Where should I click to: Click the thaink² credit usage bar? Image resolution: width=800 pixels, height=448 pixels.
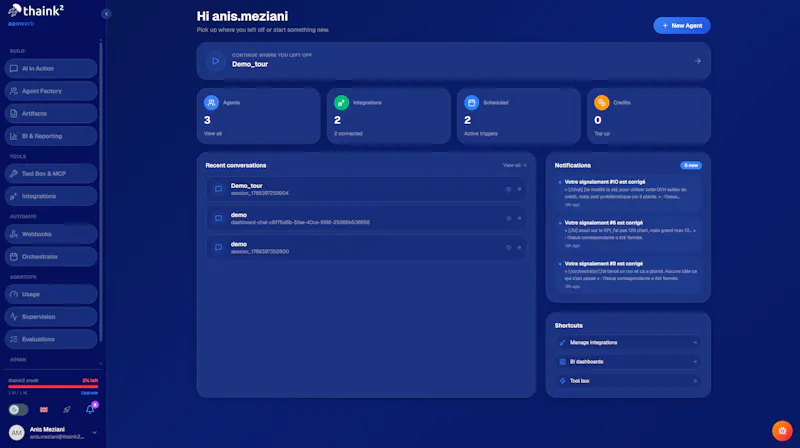pos(53,386)
